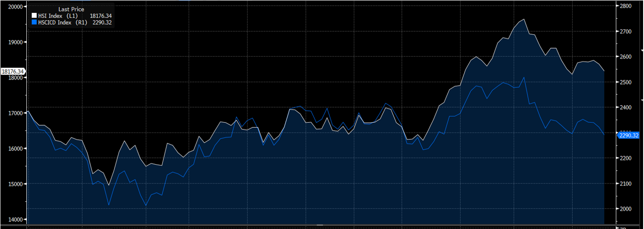This screenshot has width=644, height=229.
Task: Click the 2290.32 value in the legend
Action: click(x=103, y=21)
